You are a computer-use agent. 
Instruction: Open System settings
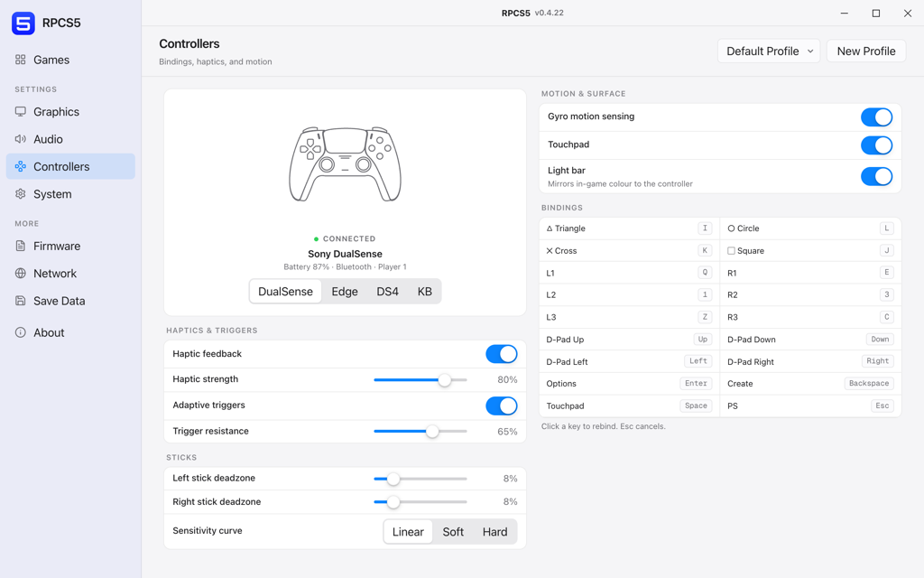[70, 194]
